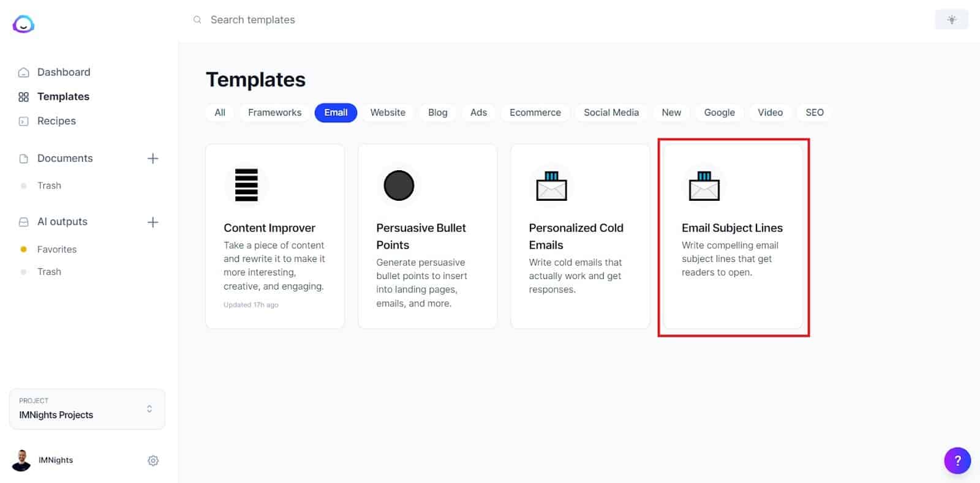Click the plus icon beside AI outputs
The height and width of the screenshot is (483, 980).
pyautogui.click(x=153, y=222)
